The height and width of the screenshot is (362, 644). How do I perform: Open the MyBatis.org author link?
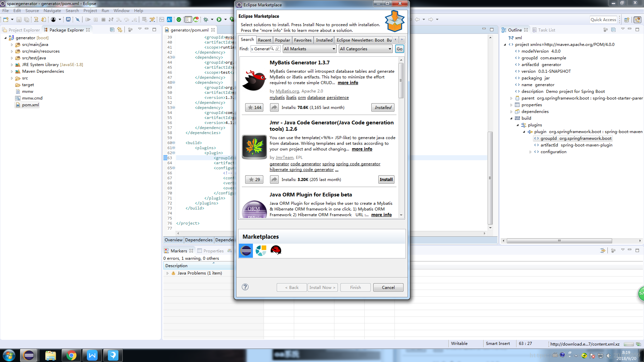pos(287,91)
